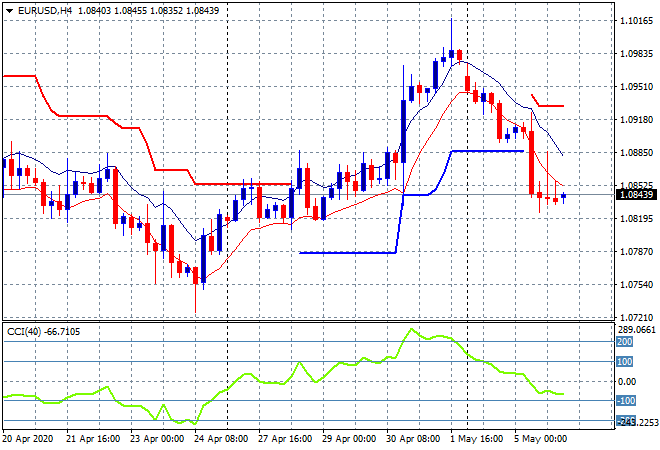This screenshot has width=660, height=450.
Task: Select the 30 Apr 08:00 time label
Action: click(413, 439)
